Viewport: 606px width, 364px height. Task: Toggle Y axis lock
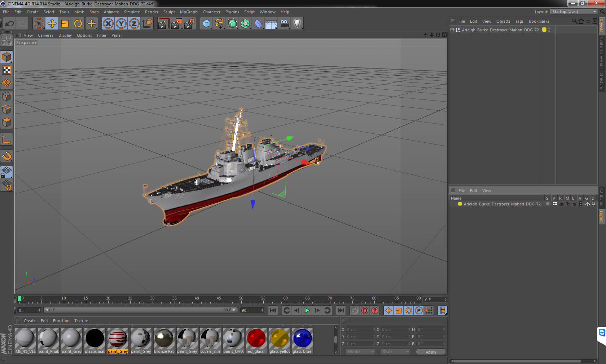tap(121, 24)
